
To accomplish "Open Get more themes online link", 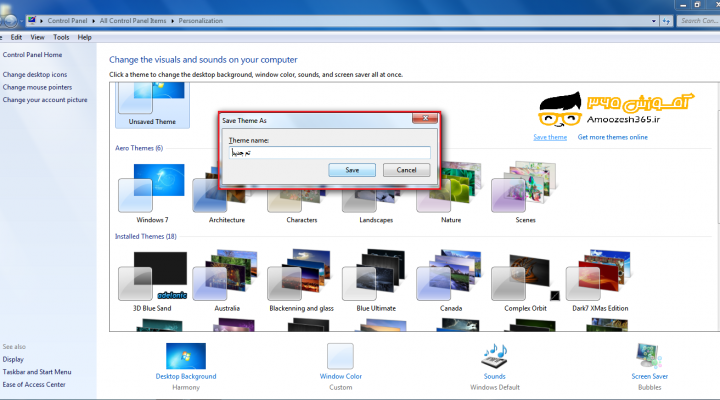I will 613,137.
